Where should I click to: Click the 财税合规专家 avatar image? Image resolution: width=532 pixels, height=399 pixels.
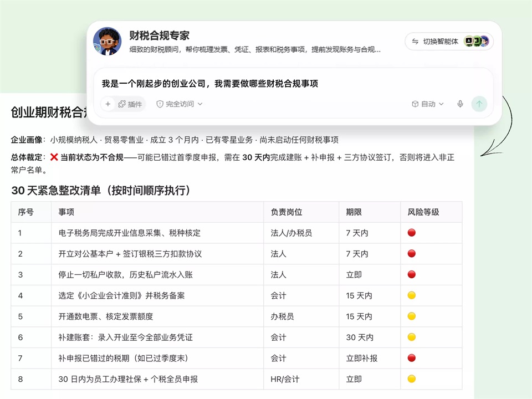(107, 42)
